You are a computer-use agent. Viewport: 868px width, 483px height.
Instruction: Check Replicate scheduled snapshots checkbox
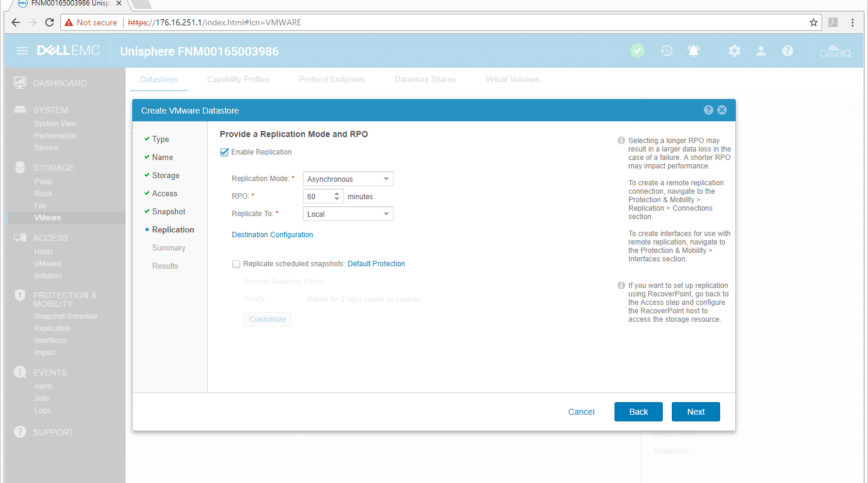(236, 264)
